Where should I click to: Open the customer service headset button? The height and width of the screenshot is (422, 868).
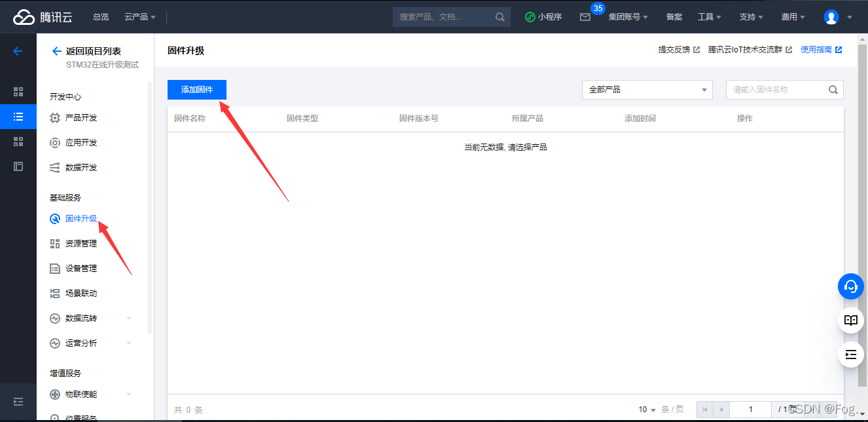[851, 286]
